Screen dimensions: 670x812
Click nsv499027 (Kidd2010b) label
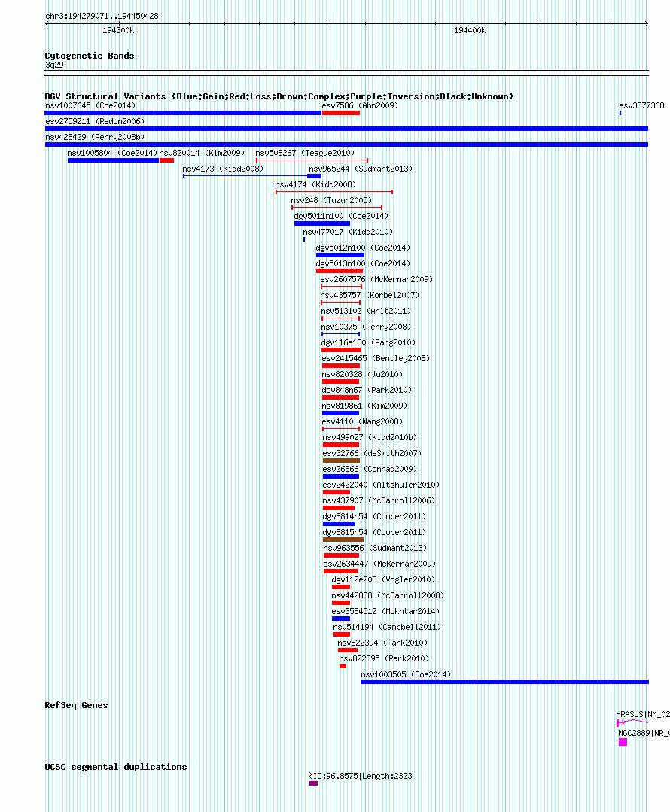[x=370, y=437]
